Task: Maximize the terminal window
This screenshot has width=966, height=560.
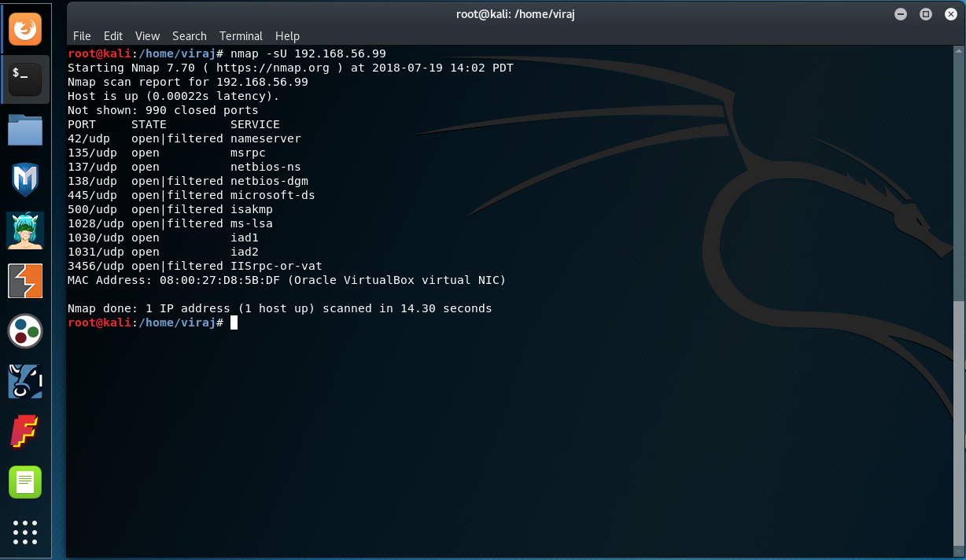Action: pos(925,14)
